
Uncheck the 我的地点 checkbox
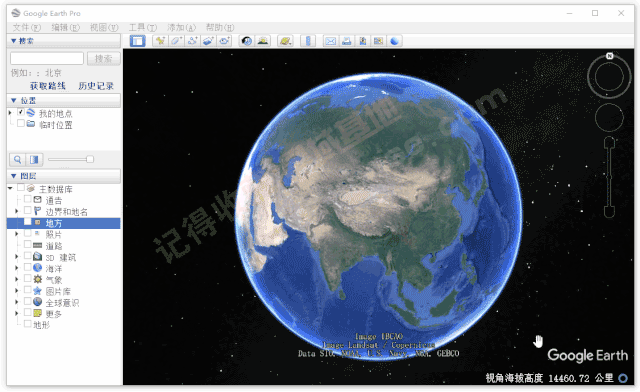pyautogui.click(x=20, y=112)
